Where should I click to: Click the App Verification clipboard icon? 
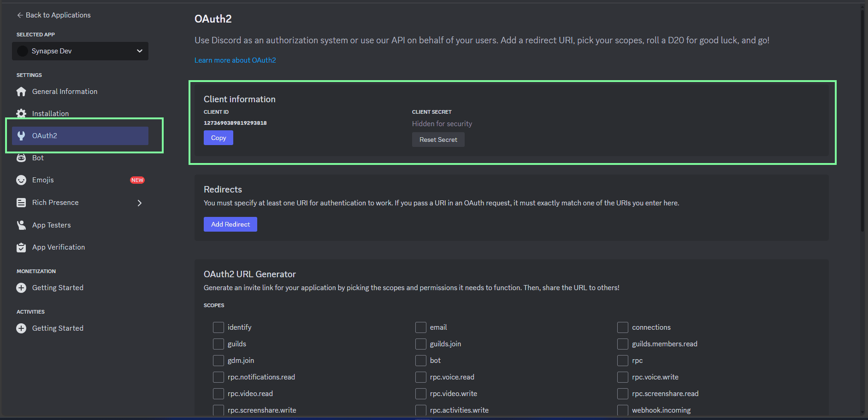click(21, 247)
